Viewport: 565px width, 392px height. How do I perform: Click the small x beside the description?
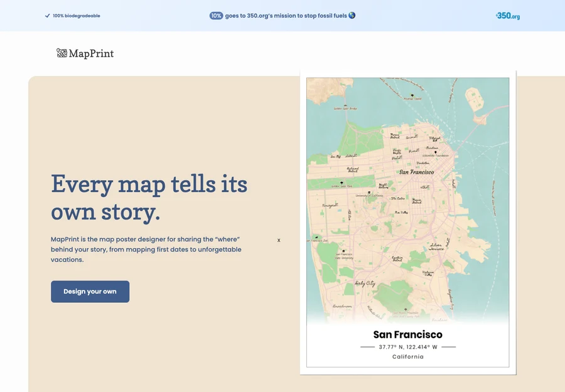[x=279, y=240]
